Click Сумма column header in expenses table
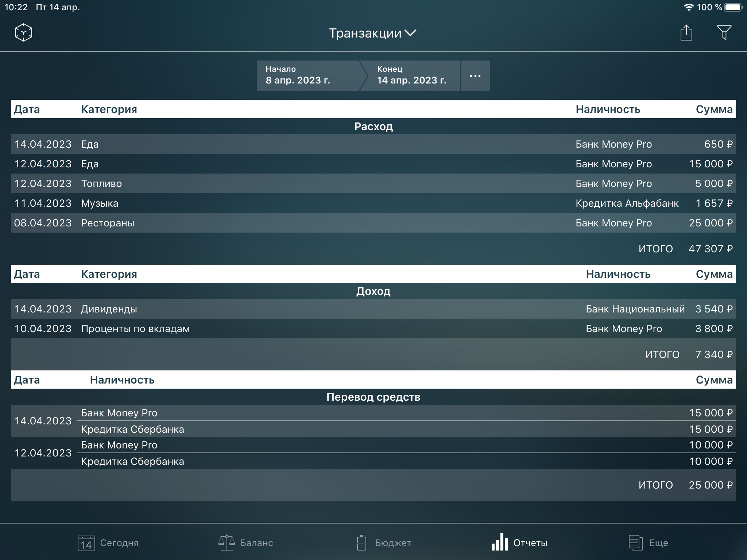747x560 pixels. [714, 109]
